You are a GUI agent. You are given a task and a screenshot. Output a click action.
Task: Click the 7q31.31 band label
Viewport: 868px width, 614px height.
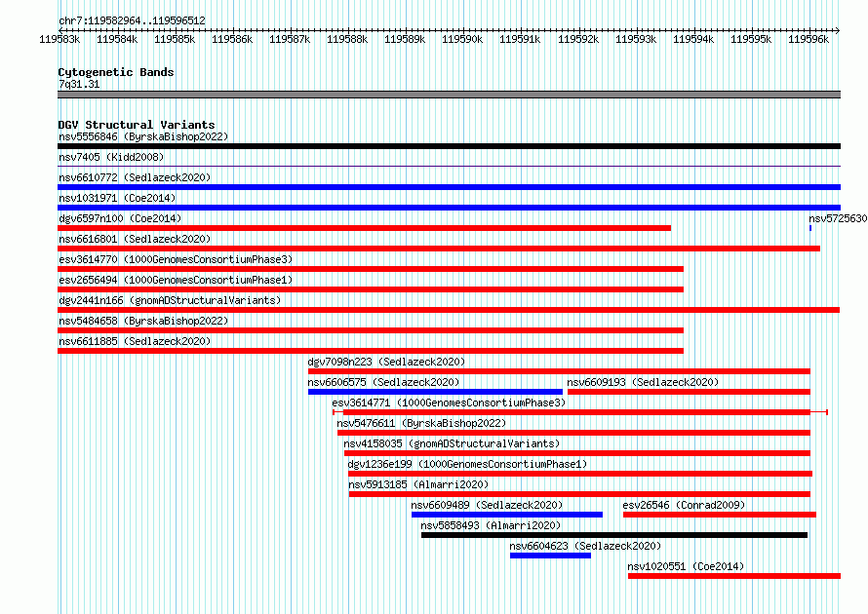79,84
